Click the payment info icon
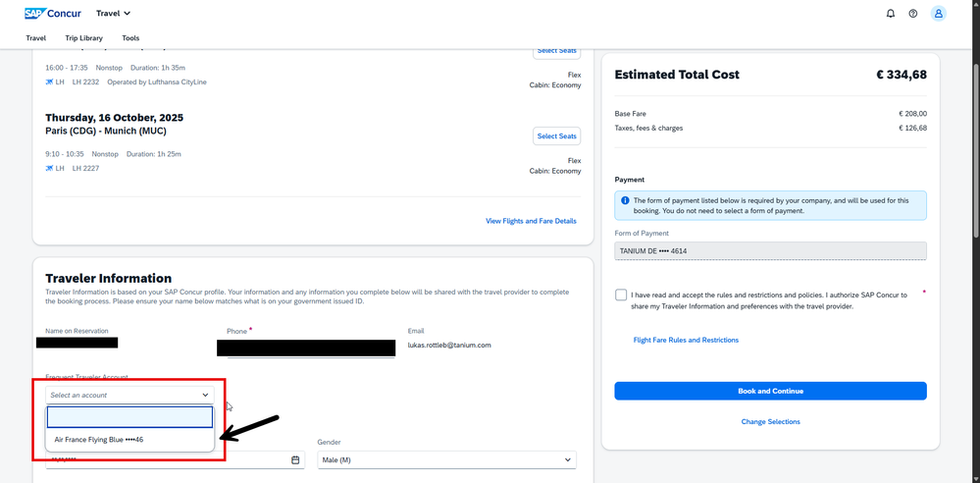This screenshot has height=483, width=980. (625, 200)
